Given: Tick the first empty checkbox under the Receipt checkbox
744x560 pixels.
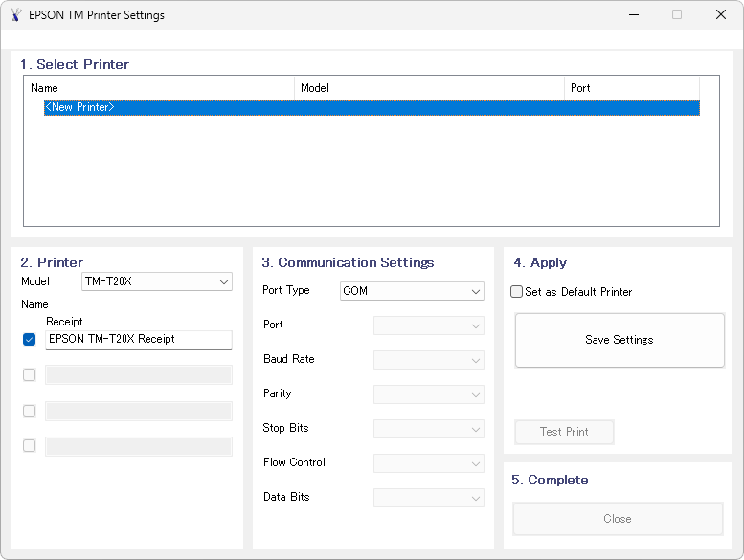Looking at the screenshot, I should pos(29,375).
